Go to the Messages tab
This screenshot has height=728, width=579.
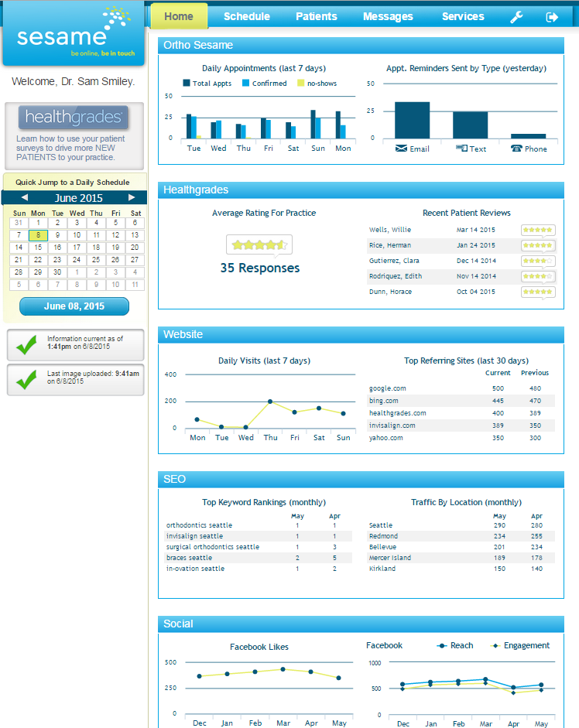tap(388, 17)
